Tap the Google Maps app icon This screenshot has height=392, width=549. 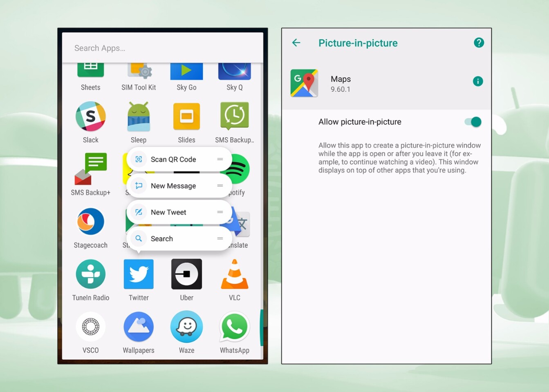[304, 83]
